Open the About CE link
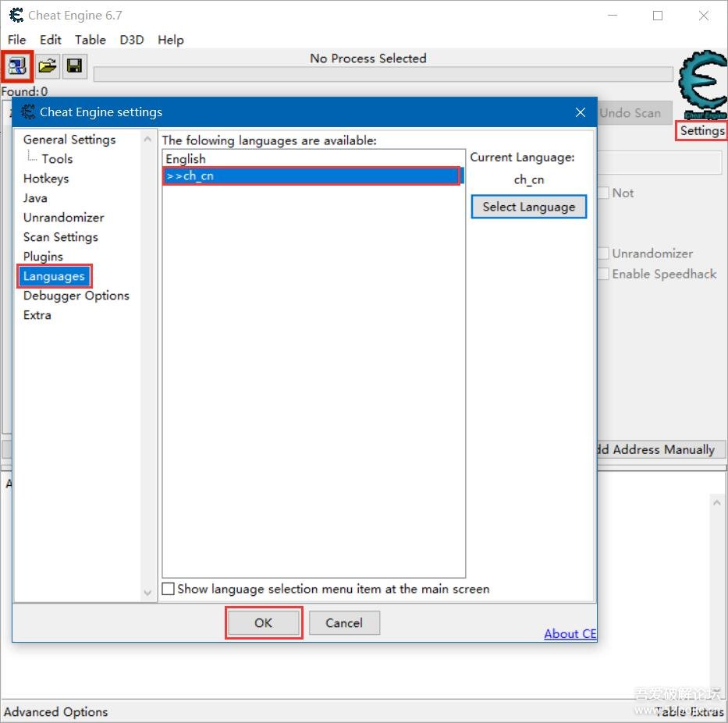Viewport: 728px width, 723px height. tap(570, 634)
